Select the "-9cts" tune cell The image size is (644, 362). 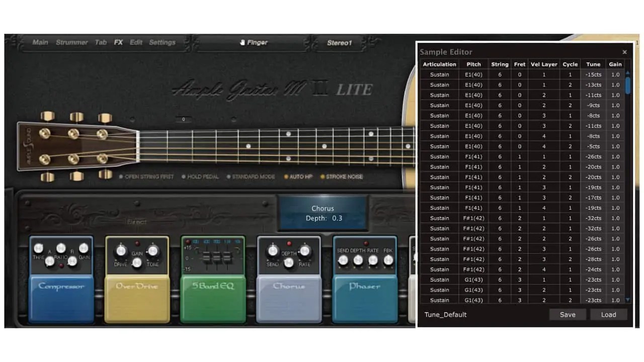593,106
